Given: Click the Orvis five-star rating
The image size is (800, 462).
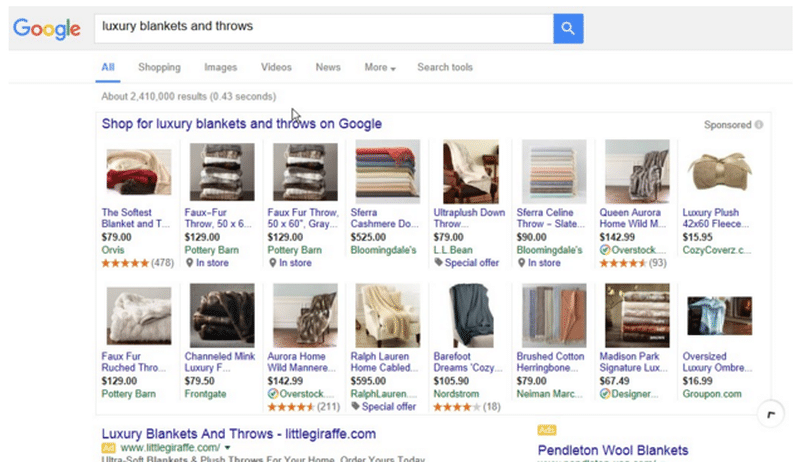Looking at the screenshot, I should point(124,263).
